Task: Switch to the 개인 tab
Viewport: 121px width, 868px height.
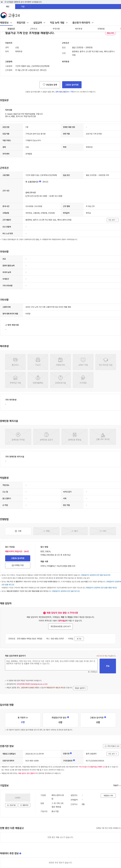Action: [x=7, y=6]
